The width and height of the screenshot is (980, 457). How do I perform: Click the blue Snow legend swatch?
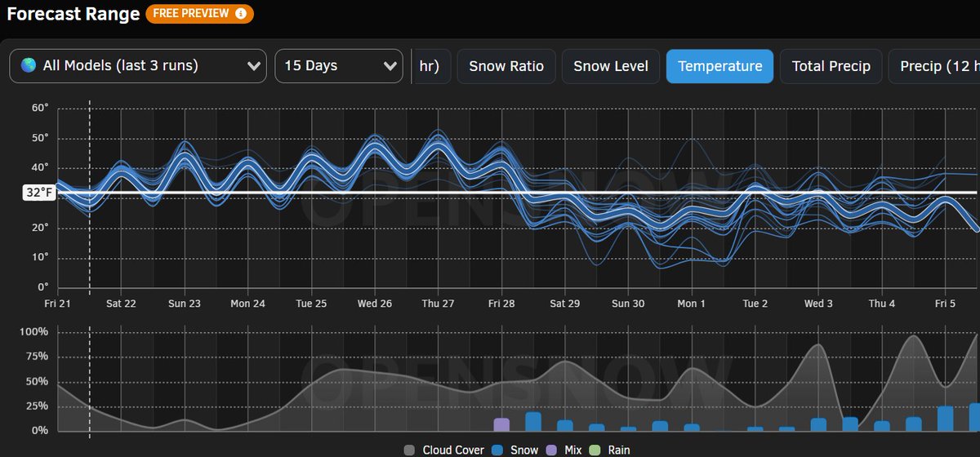click(x=498, y=450)
